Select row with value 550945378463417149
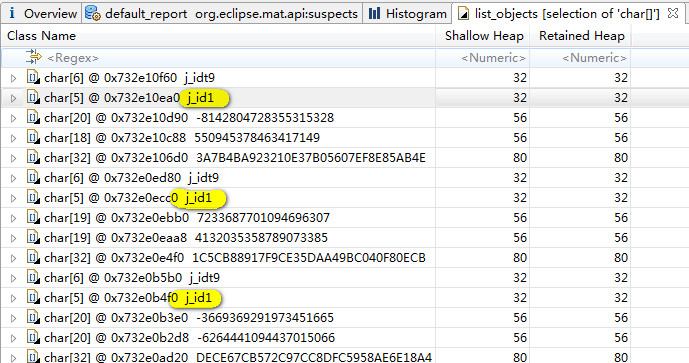 tap(182, 138)
